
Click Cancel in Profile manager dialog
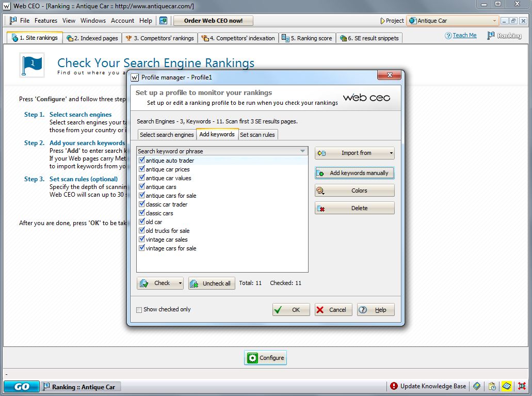[x=333, y=310]
